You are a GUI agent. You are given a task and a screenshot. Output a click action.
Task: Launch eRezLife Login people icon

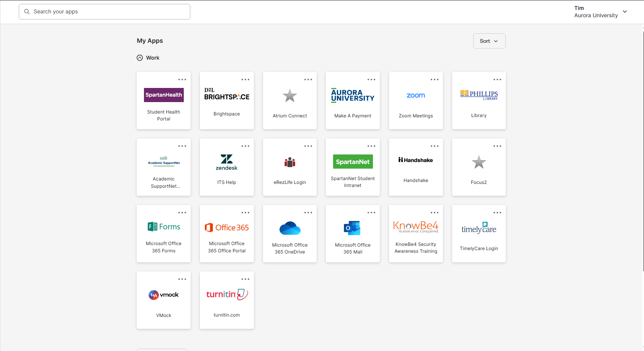click(x=290, y=162)
